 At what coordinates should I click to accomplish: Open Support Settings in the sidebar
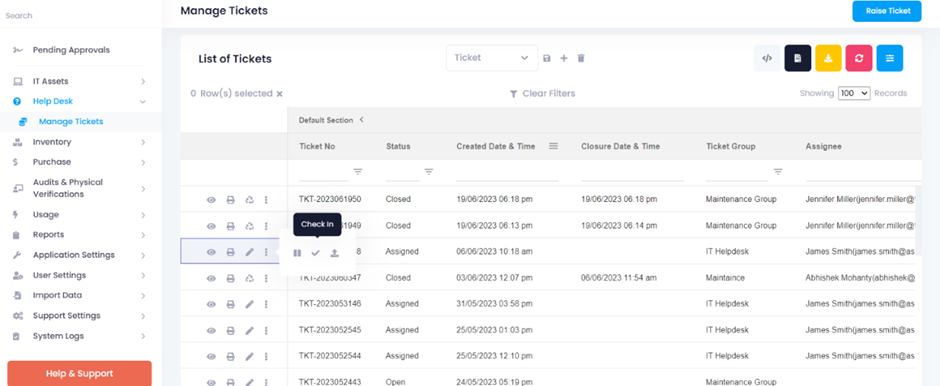pos(80,315)
